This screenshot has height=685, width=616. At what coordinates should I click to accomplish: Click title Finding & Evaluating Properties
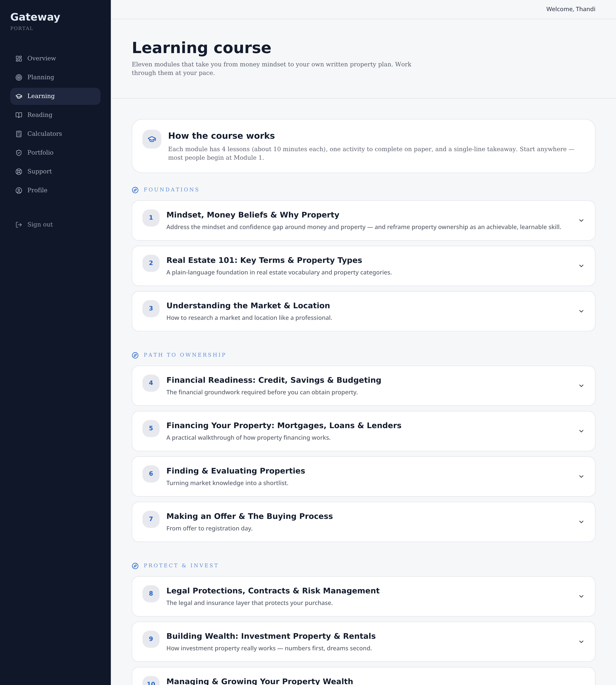point(235,471)
